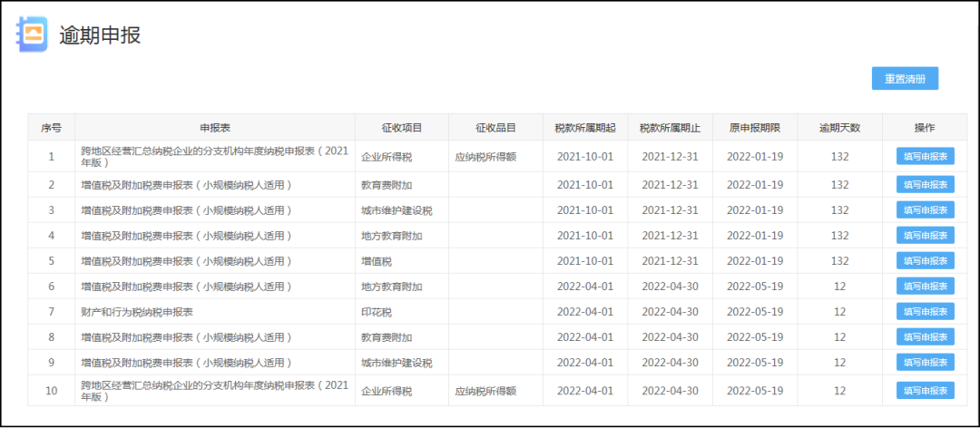Click 填写申报表 for row 9
Image resolution: width=980 pixels, height=428 pixels.
pyautogui.click(x=925, y=362)
